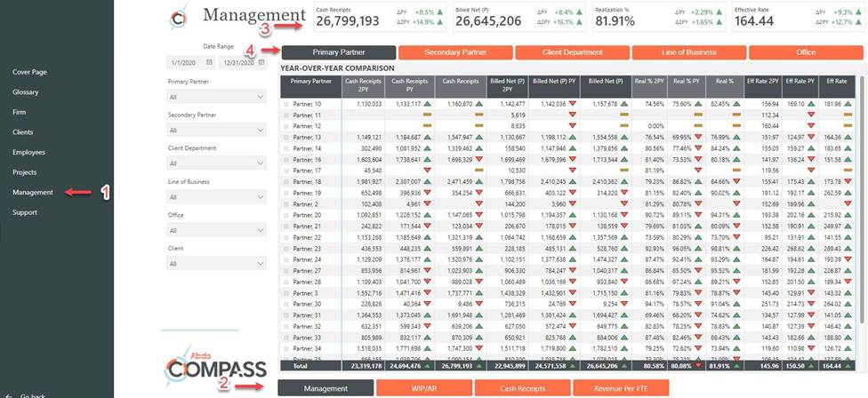Click the Compass logo icon beside the Management title
This screenshot has height=398, width=868.
pos(179,17)
